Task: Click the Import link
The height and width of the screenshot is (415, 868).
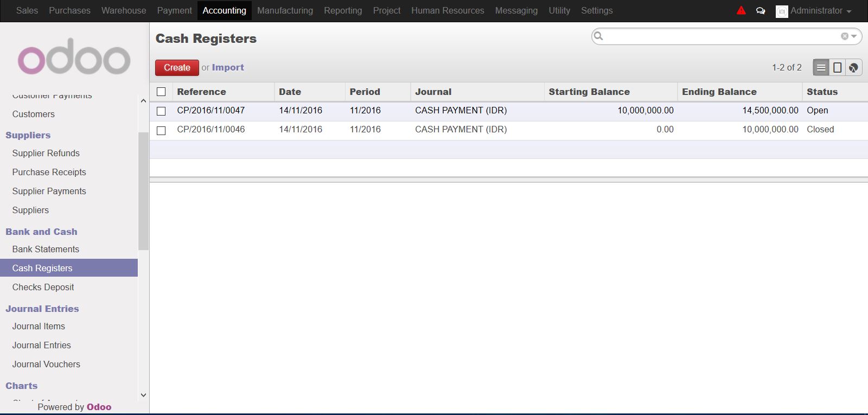Action: [228, 67]
